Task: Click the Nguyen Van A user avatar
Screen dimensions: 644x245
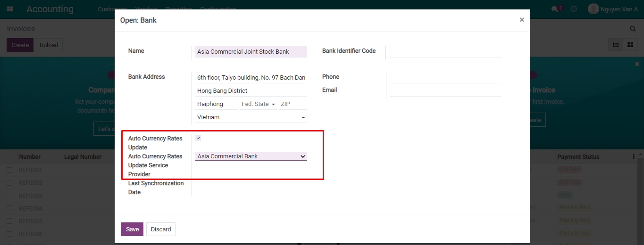Action: coord(594,9)
